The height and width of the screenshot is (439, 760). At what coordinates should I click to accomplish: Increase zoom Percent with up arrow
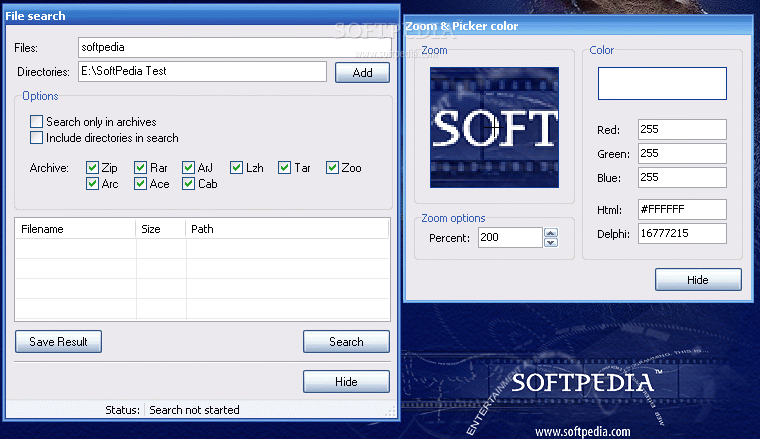pos(551,233)
